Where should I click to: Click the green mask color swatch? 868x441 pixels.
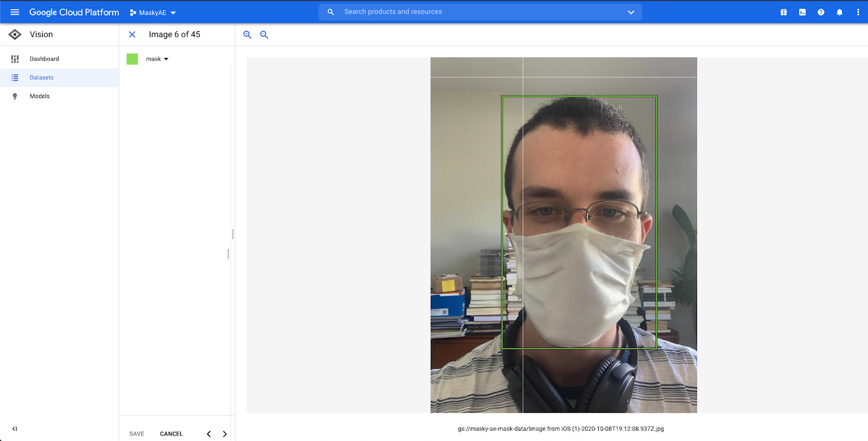(x=132, y=59)
